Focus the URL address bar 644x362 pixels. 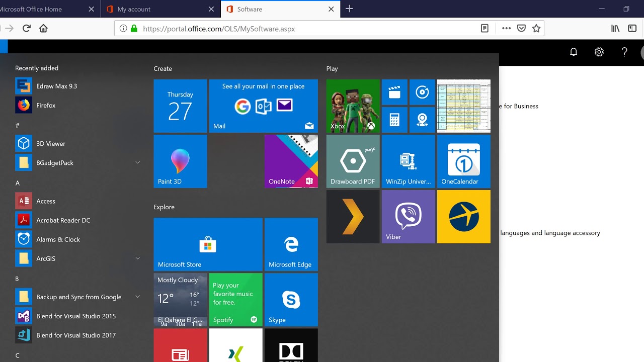tap(330, 29)
